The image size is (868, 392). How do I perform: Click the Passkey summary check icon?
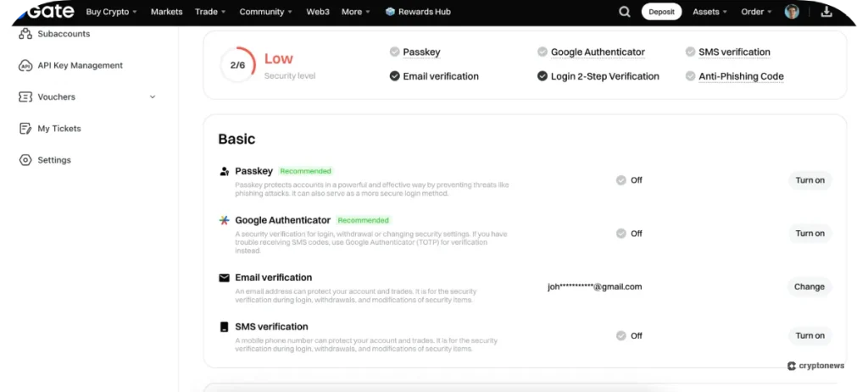point(395,52)
